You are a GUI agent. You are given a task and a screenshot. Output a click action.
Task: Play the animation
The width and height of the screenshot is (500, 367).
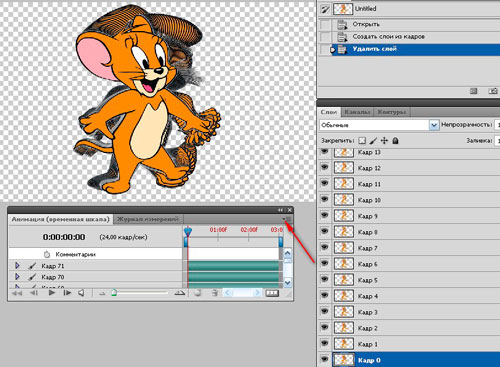[51, 293]
